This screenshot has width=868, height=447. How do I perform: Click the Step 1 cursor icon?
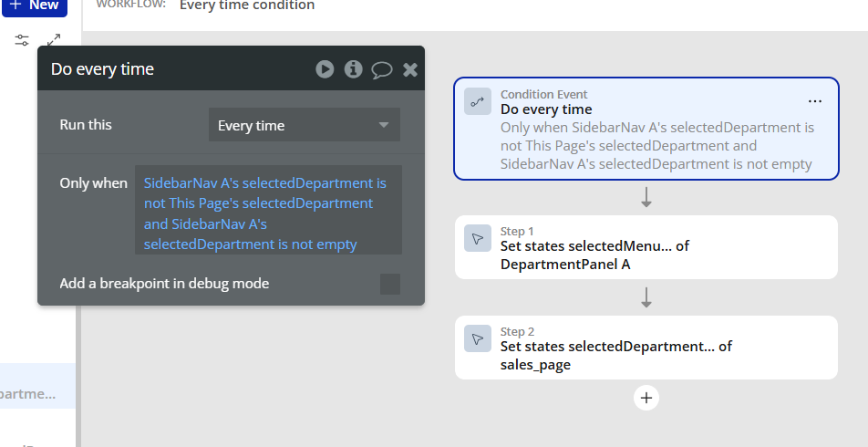(x=478, y=238)
